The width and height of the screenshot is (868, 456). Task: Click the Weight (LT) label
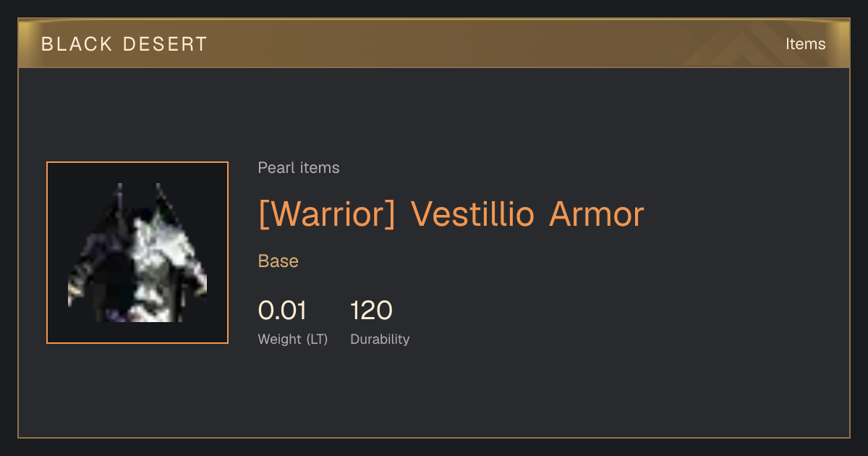[293, 339]
